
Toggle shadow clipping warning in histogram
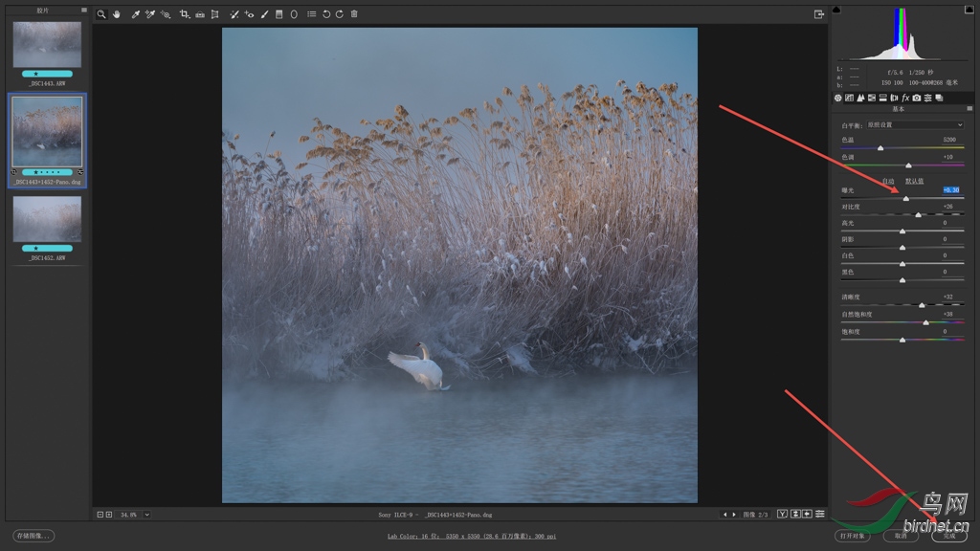coord(836,10)
